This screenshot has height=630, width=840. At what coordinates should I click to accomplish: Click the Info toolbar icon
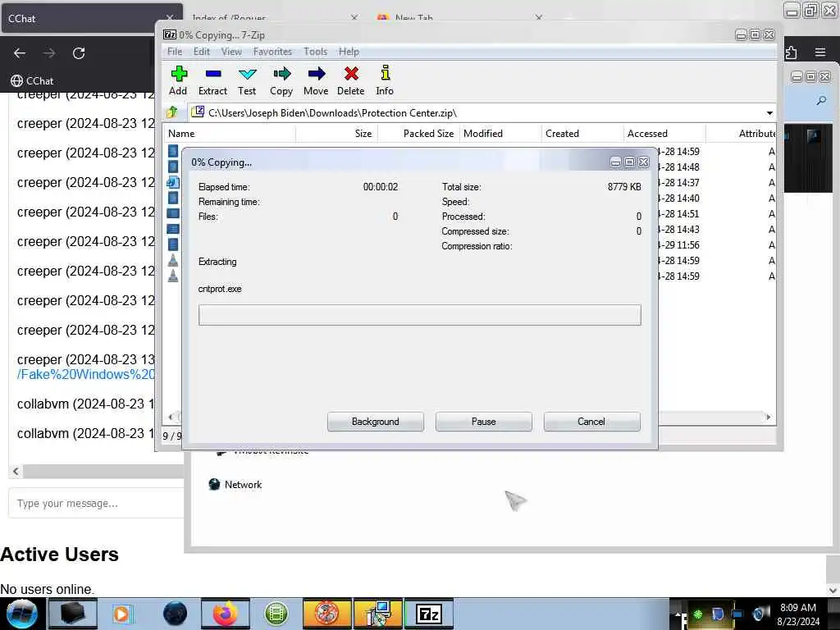pyautogui.click(x=385, y=80)
